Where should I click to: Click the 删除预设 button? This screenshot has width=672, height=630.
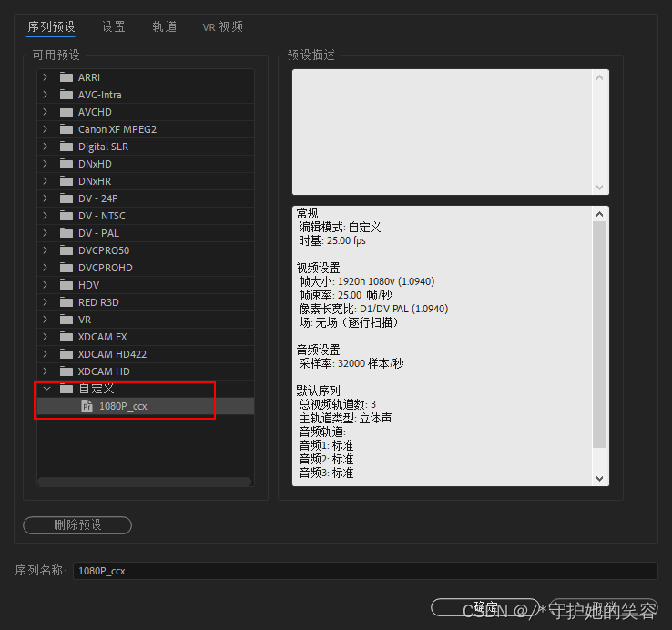coord(77,525)
